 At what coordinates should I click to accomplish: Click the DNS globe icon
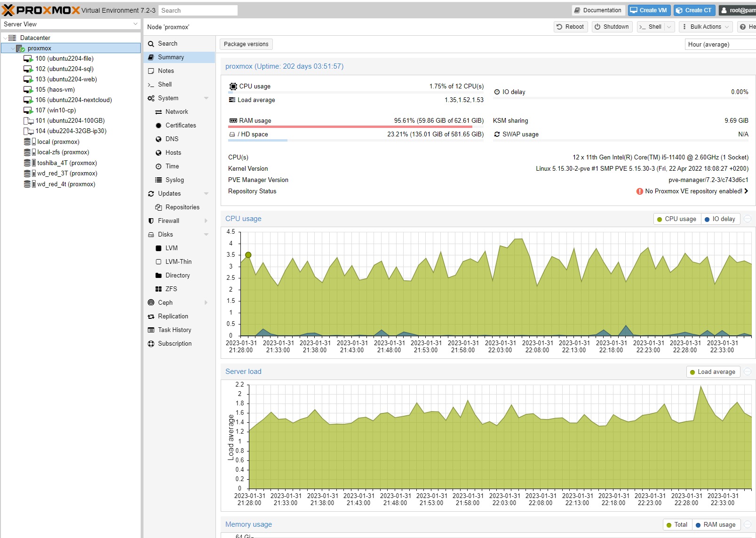pos(159,139)
